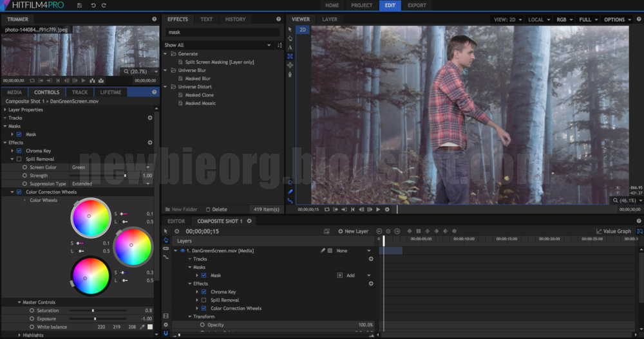Open the LOCAL dropdown in viewer

tap(539, 19)
